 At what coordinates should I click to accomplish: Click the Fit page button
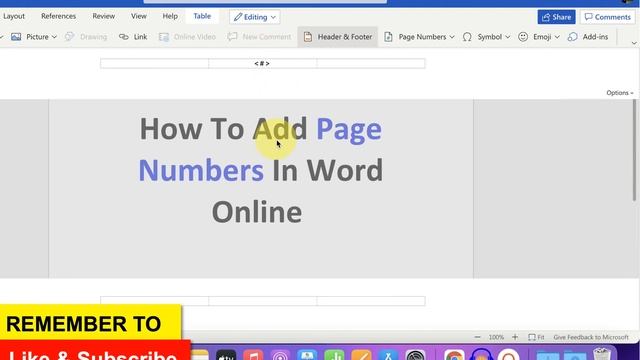[x=536, y=337]
